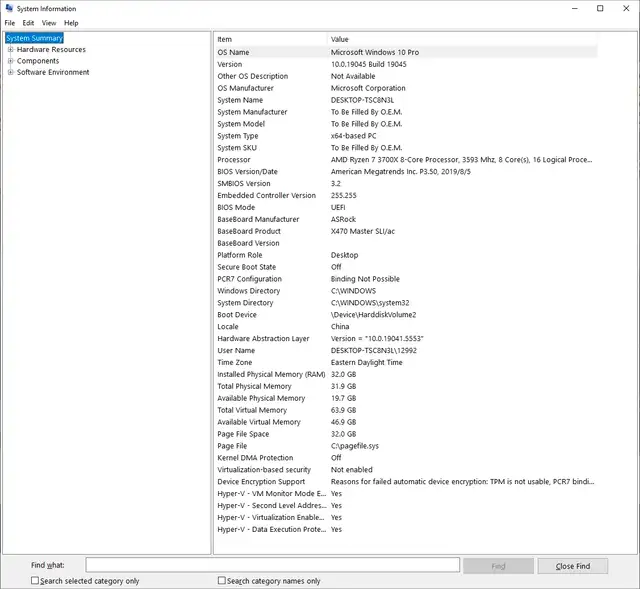
Task: Click the System Information app icon in title bar
Action: click(9, 8)
